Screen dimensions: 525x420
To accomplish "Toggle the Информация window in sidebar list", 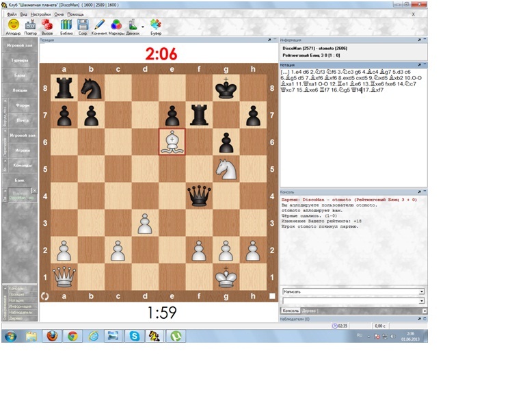I will (23, 306).
